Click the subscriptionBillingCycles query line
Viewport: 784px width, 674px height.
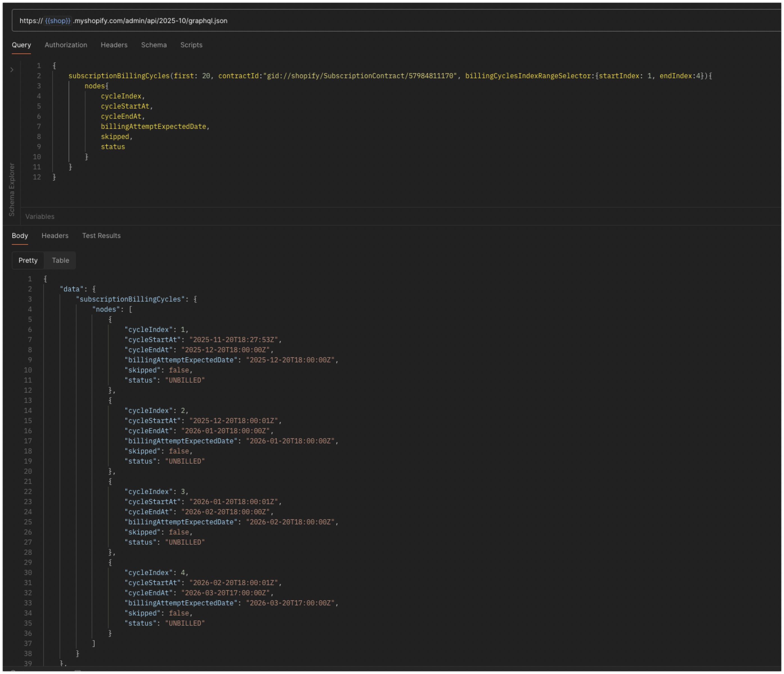119,76
